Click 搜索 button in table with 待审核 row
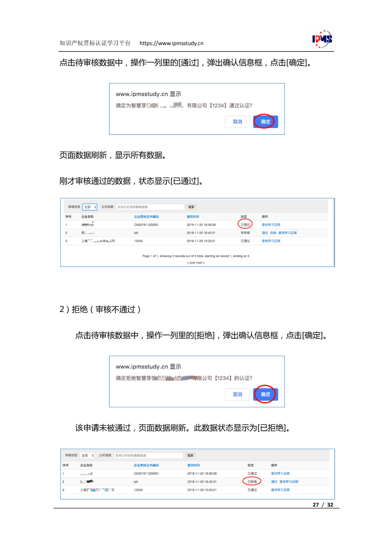This screenshot has width=392, height=555. [191, 207]
